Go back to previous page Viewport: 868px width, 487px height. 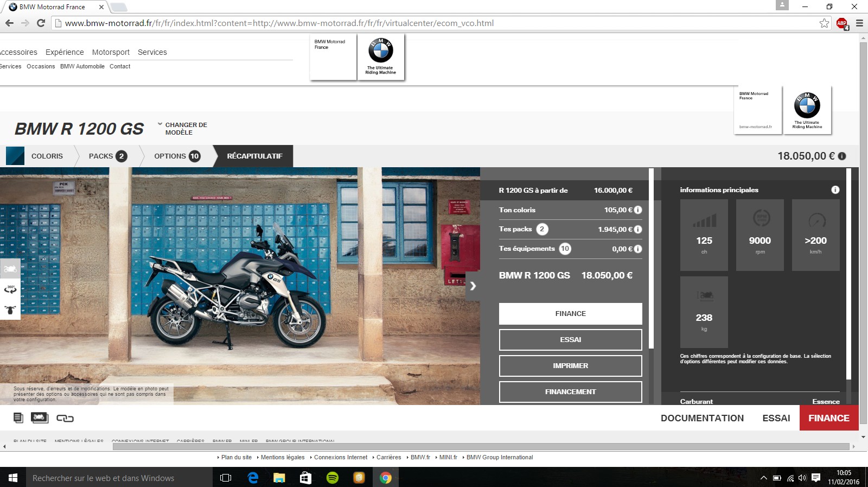9,23
